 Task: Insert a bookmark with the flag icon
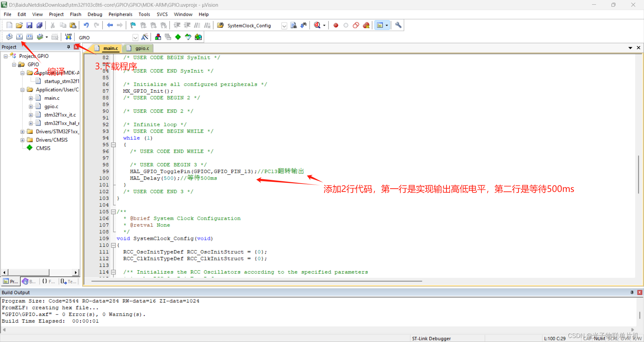coord(133,25)
